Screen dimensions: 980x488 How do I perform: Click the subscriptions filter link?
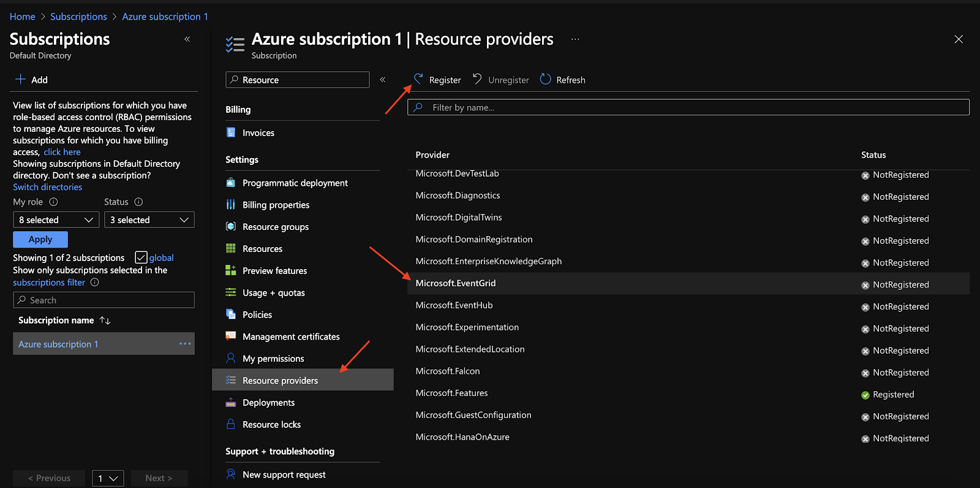point(49,283)
